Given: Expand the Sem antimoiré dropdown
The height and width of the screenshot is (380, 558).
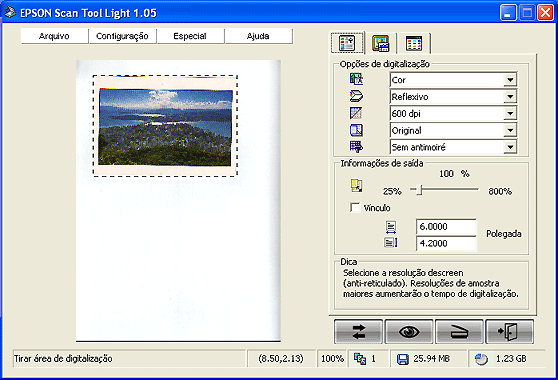Looking at the screenshot, I should click(510, 147).
